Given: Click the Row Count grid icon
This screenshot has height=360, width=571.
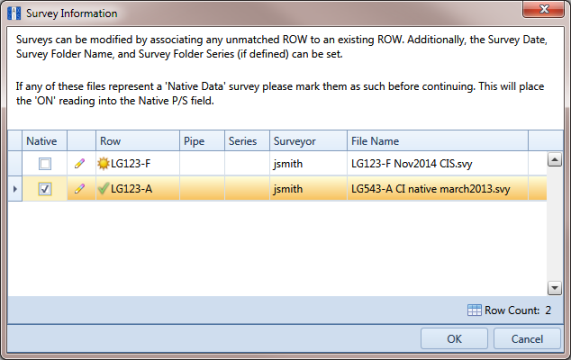Looking at the screenshot, I should coord(474,310).
